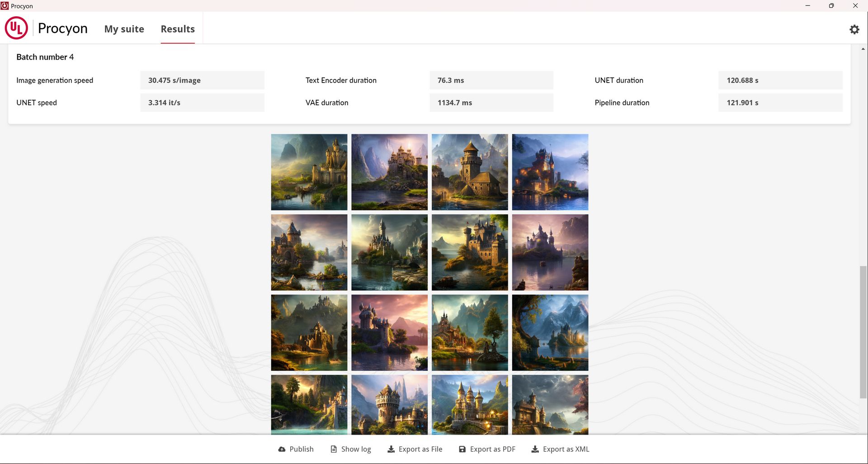Open the settings gear icon

click(x=854, y=29)
